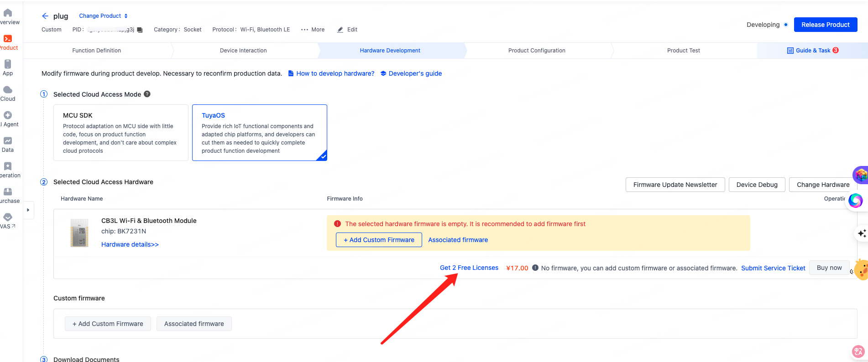868x362 pixels.
Task: Select the TuyaOS access mode card
Action: tap(259, 133)
